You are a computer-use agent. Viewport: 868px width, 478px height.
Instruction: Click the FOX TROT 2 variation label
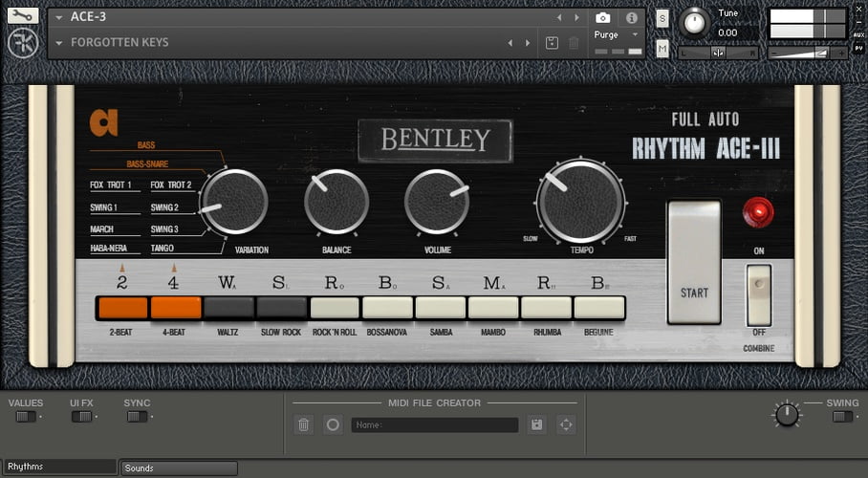(x=171, y=185)
